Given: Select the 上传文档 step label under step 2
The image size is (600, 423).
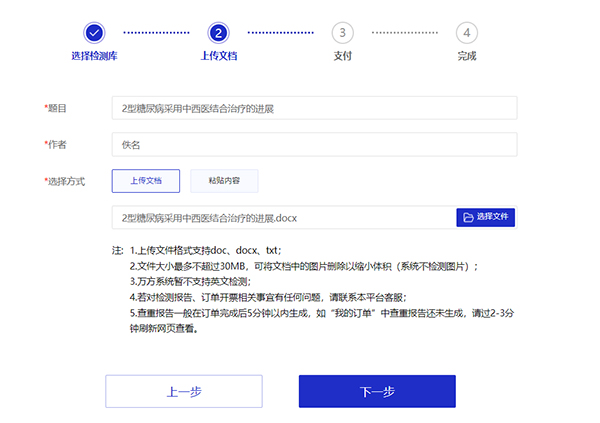Looking at the screenshot, I should 219,56.
